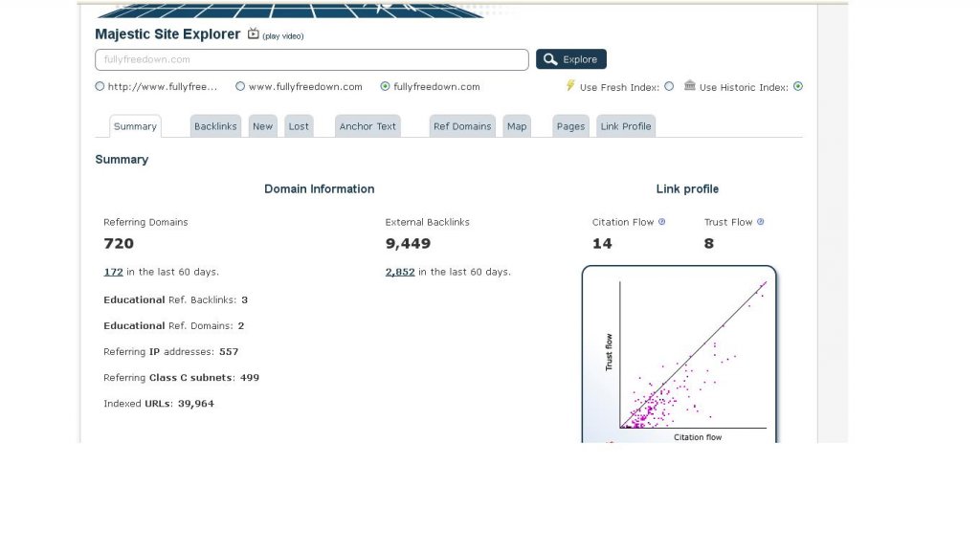The height and width of the screenshot is (553, 980).
Task: Open the (play video) link
Action: click(283, 36)
